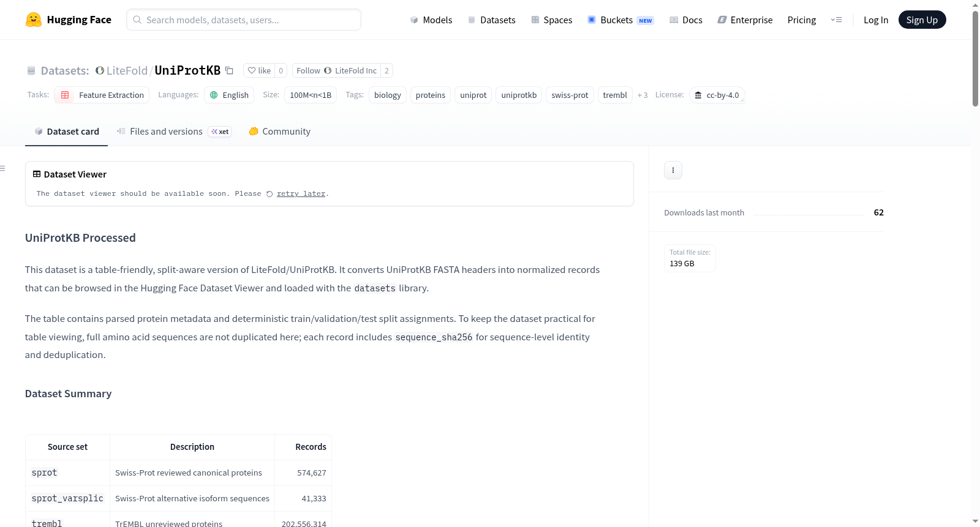This screenshot has width=980, height=527.
Task: Click the 41,333 records value
Action: pos(314,498)
